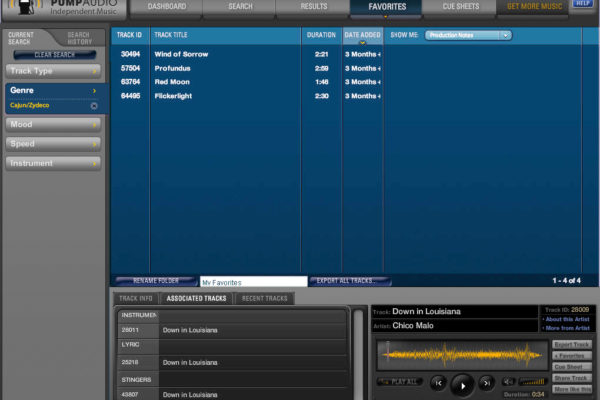Expand the Track Type filter
Image resolution: width=600 pixels, height=400 pixels.
[x=53, y=71]
